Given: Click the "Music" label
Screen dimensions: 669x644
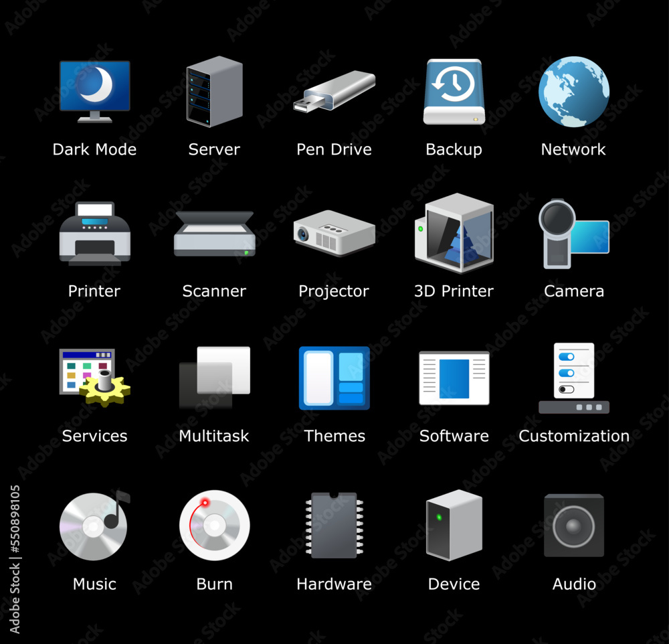Looking at the screenshot, I should (x=95, y=584).
